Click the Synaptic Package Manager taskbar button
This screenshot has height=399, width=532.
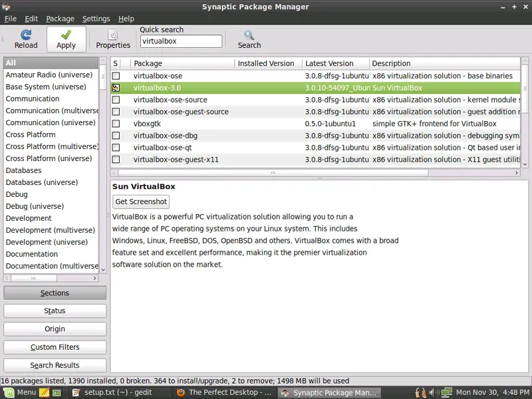tap(329, 392)
